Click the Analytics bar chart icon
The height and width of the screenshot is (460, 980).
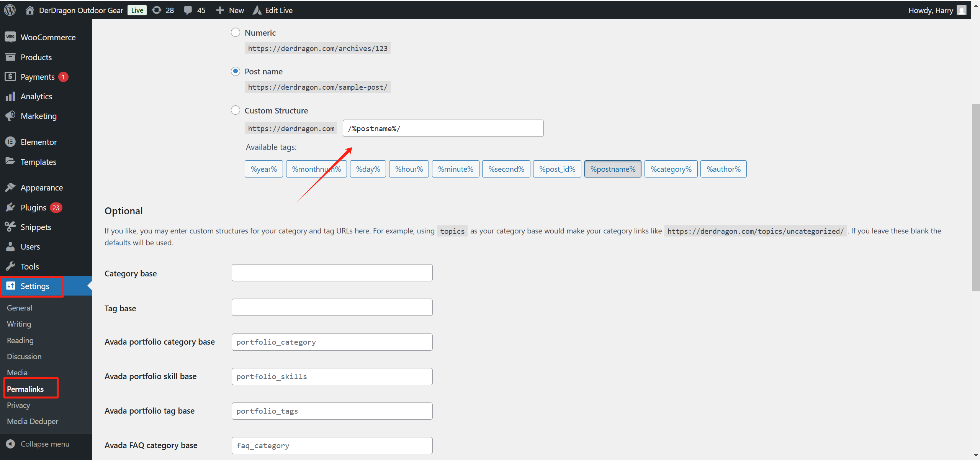(10, 96)
